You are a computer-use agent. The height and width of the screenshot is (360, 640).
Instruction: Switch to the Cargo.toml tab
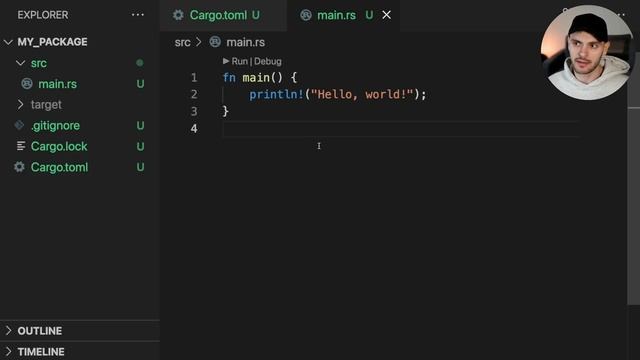click(223, 15)
